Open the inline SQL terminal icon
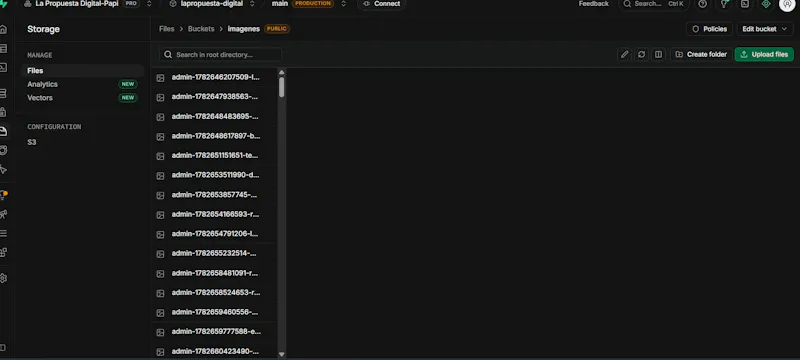Screen dimensions: 800x360 (745, 4)
